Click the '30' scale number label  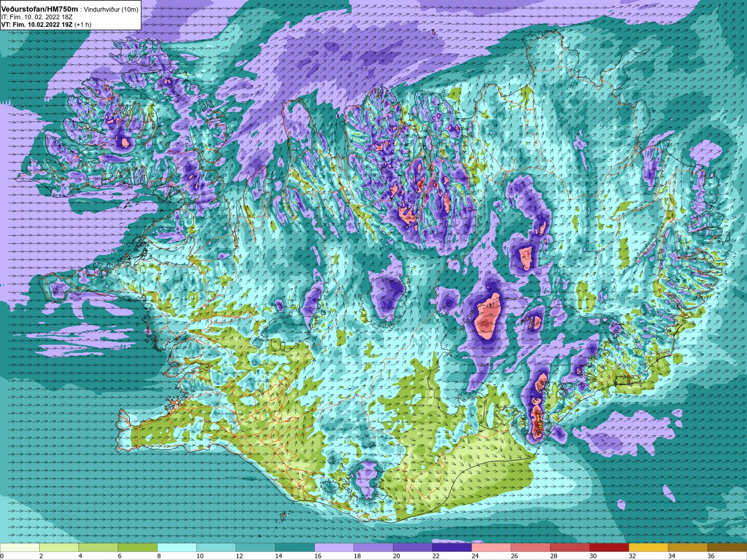click(x=594, y=556)
